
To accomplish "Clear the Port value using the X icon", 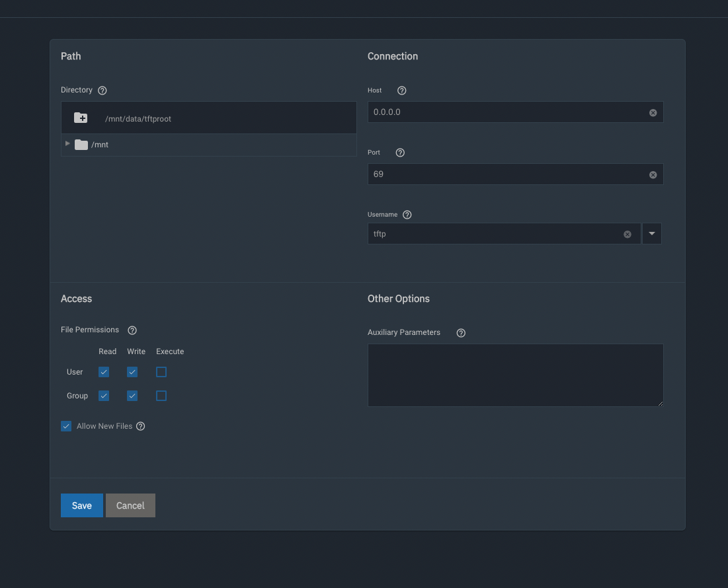I will click(653, 175).
